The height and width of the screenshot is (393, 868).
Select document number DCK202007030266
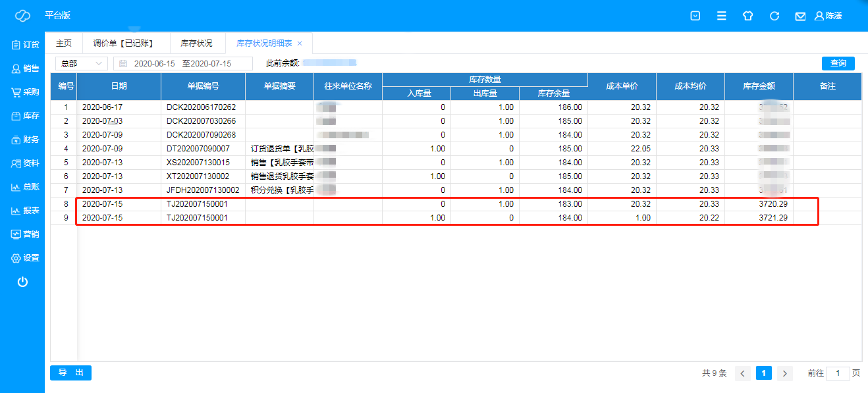click(x=201, y=121)
